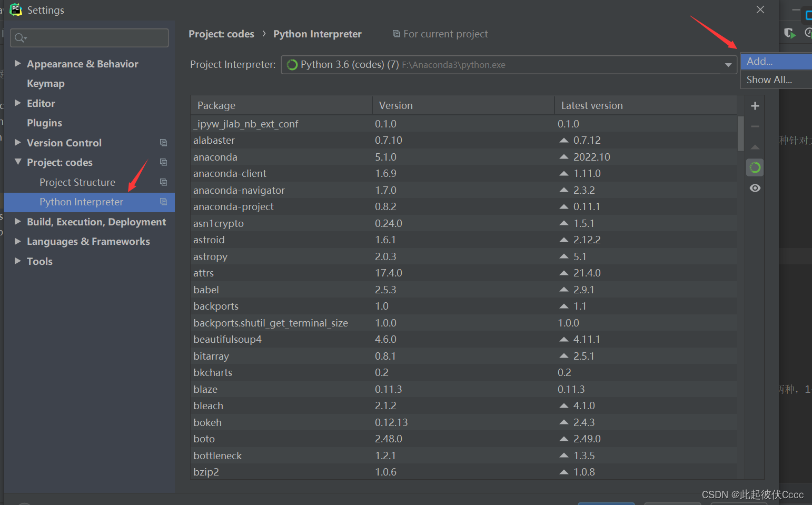Toggle the show early releases eye icon

point(755,188)
